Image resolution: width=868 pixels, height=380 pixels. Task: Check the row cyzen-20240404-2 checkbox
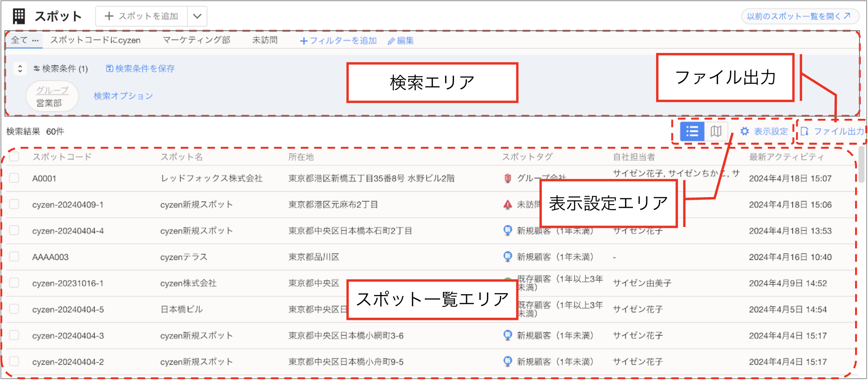point(14,361)
